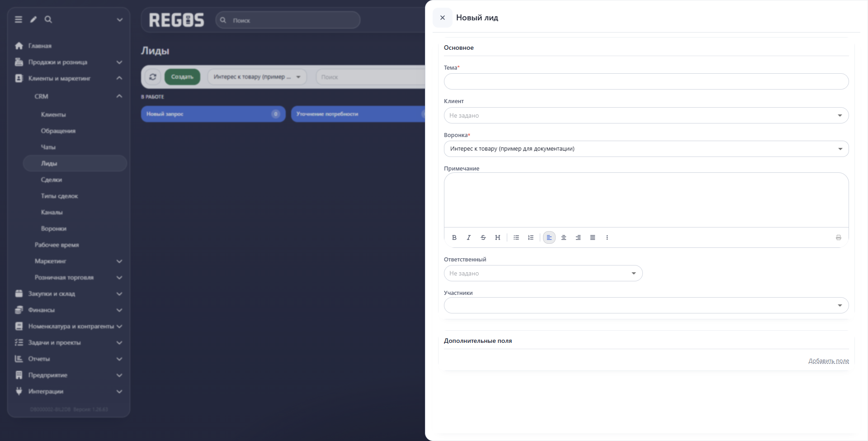Open the Клиент dropdown

click(x=646, y=115)
